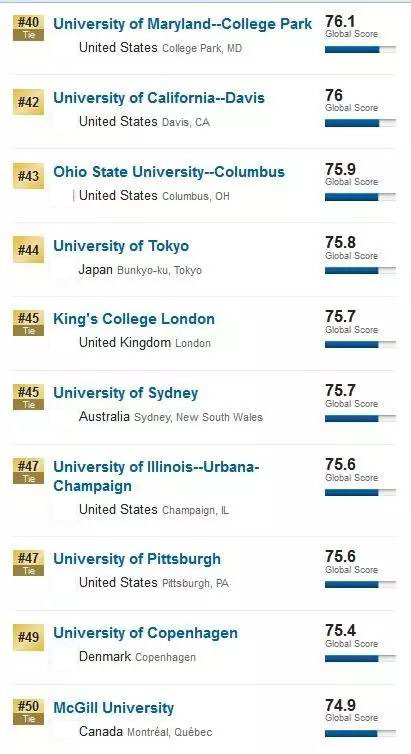Click the #50 Tie rank badge
The image size is (411, 754).
point(28,712)
